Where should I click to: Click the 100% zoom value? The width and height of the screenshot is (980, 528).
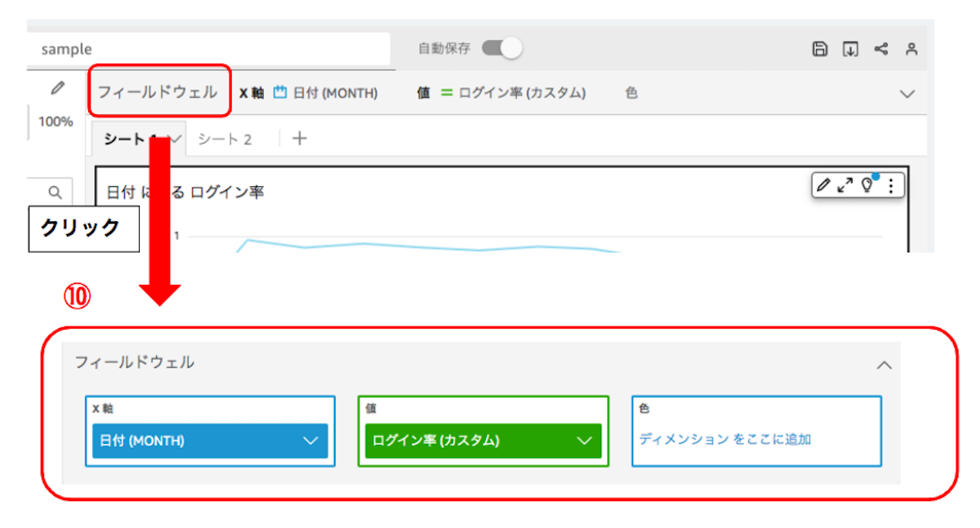coord(56,122)
